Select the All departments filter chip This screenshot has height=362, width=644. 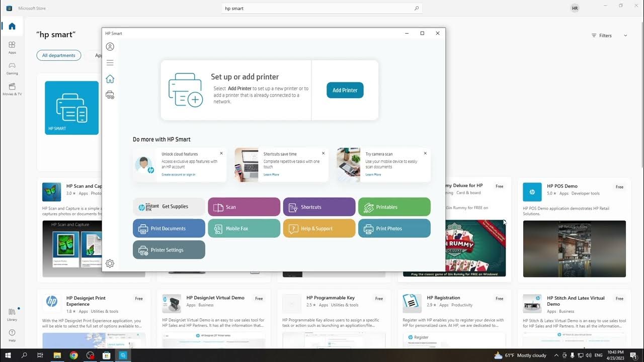59,55
